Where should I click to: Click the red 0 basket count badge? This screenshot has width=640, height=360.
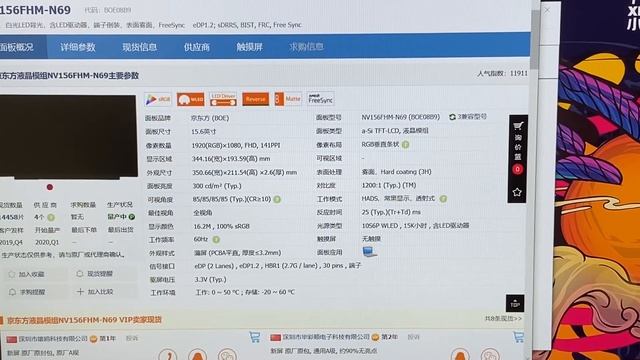(x=518, y=169)
